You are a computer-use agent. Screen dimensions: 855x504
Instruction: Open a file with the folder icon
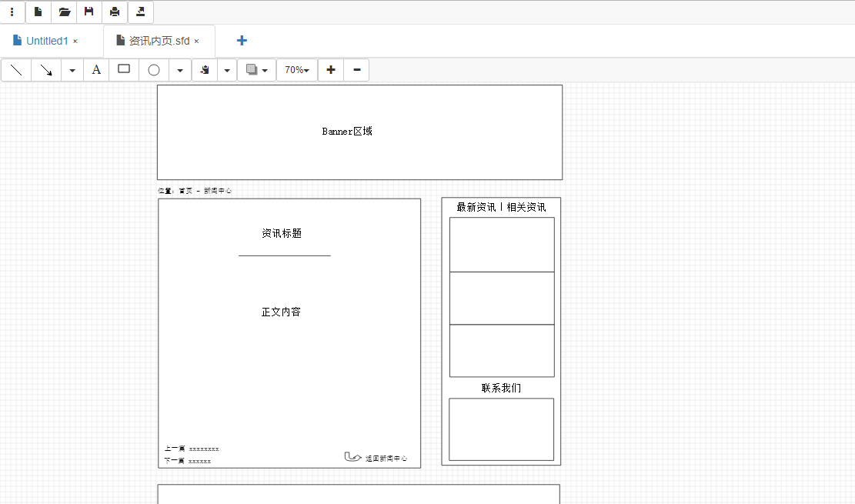tap(64, 12)
